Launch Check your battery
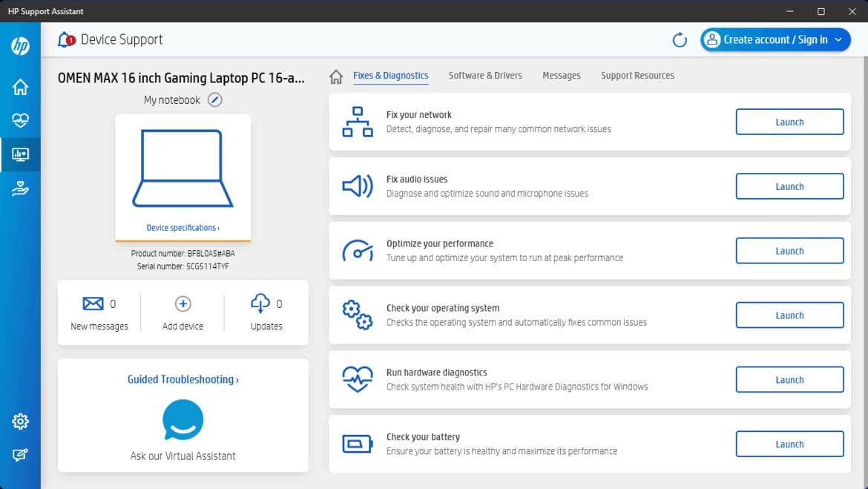This screenshot has width=868, height=489. [789, 444]
